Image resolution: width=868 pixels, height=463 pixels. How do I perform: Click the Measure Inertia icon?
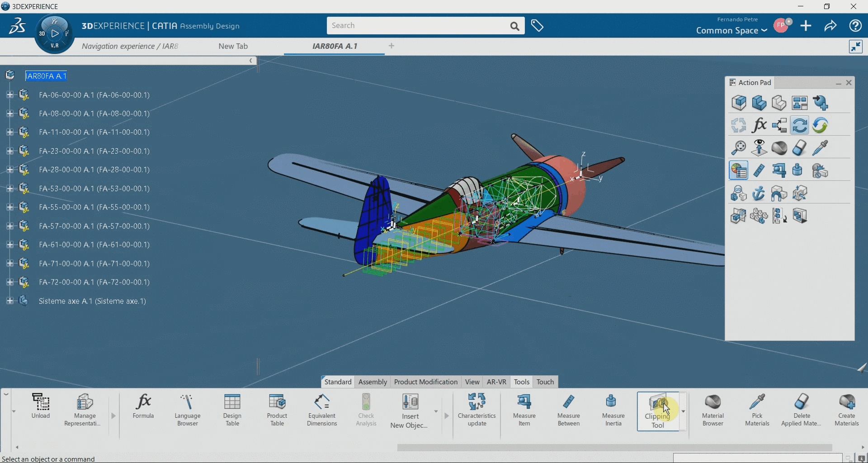tap(613, 410)
